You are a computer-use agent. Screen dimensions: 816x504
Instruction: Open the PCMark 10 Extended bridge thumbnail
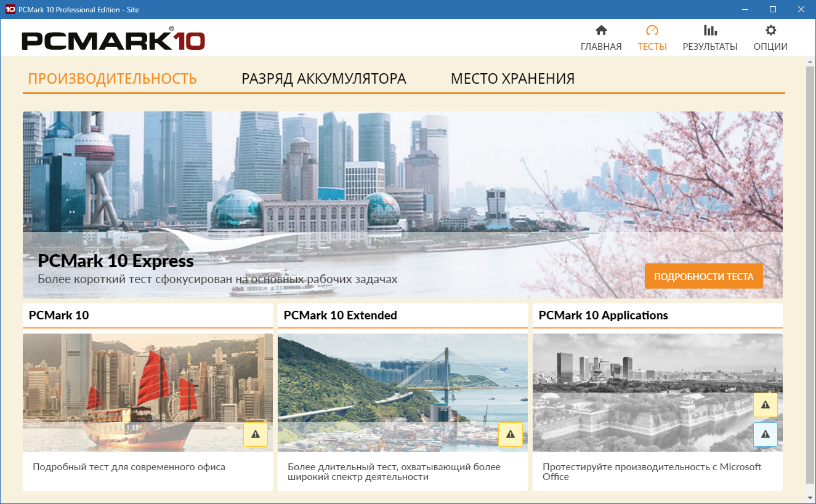[403, 393]
